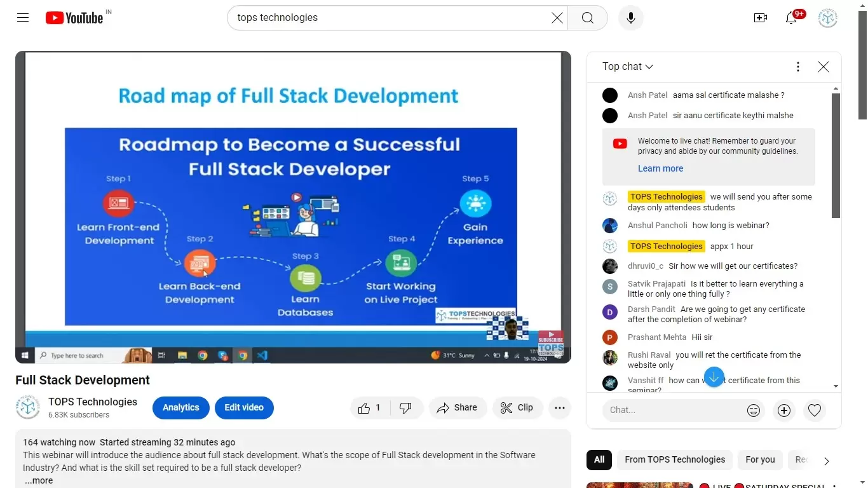Viewport: 868px width, 488px height.
Task: Send a heart reaction in chat
Action: pyautogui.click(x=815, y=410)
